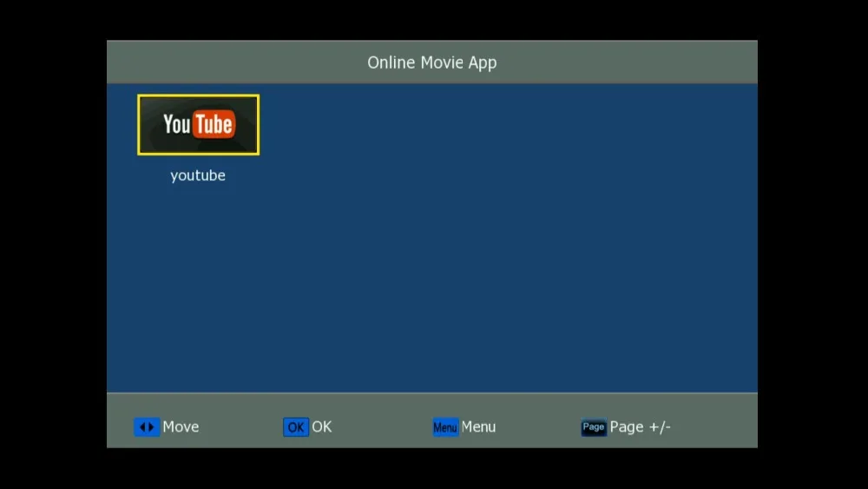Click the Page key icon

pos(594,427)
